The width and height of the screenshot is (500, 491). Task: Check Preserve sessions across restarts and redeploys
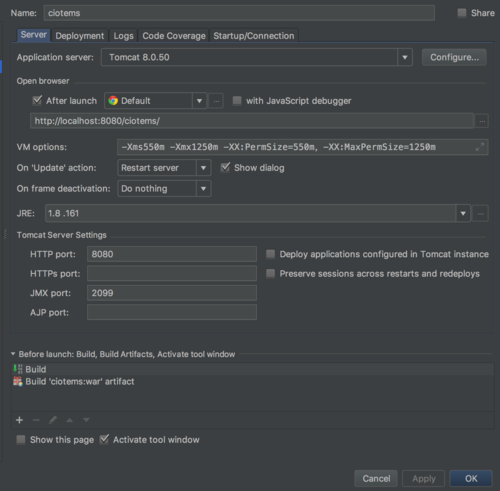(x=270, y=274)
